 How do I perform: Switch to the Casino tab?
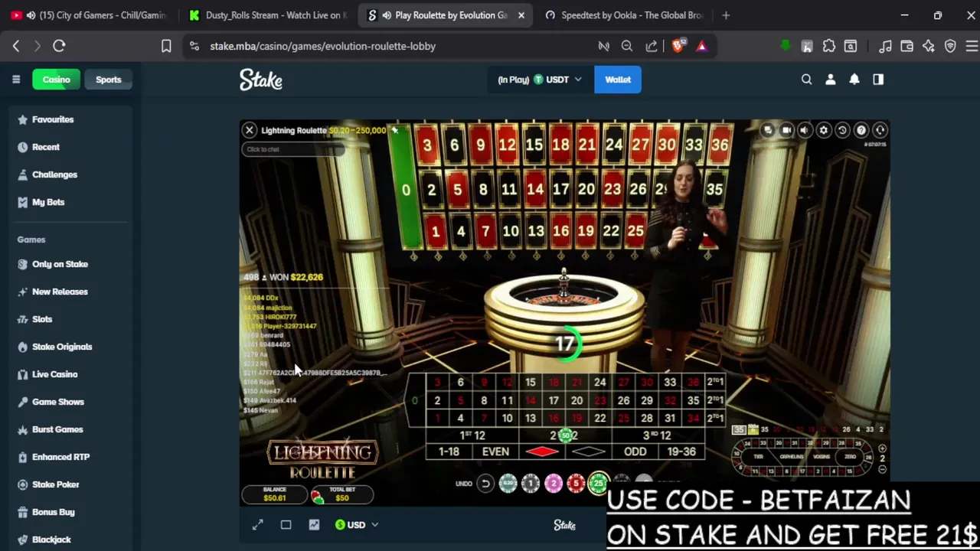[56, 80]
